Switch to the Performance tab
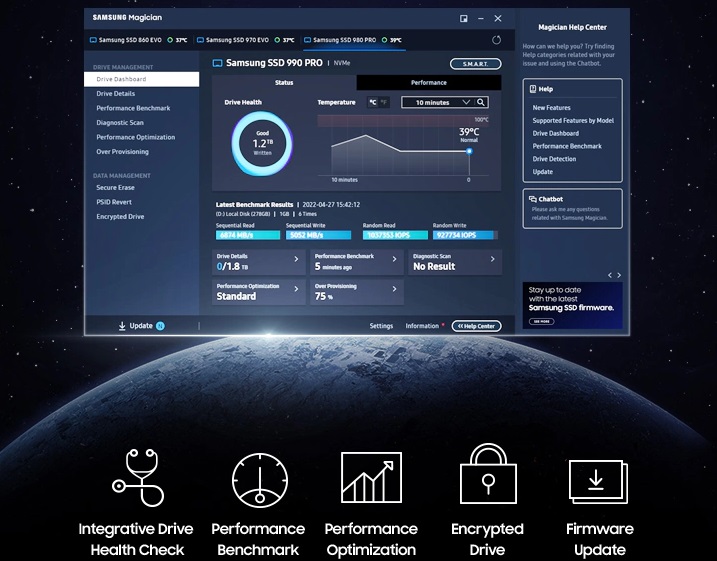 pyautogui.click(x=429, y=83)
